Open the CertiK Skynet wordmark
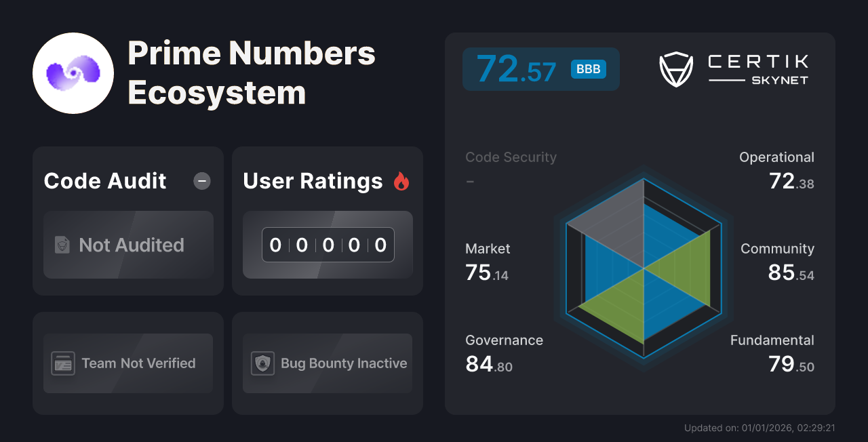The height and width of the screenshot is (442, 868). click(757, 68)
